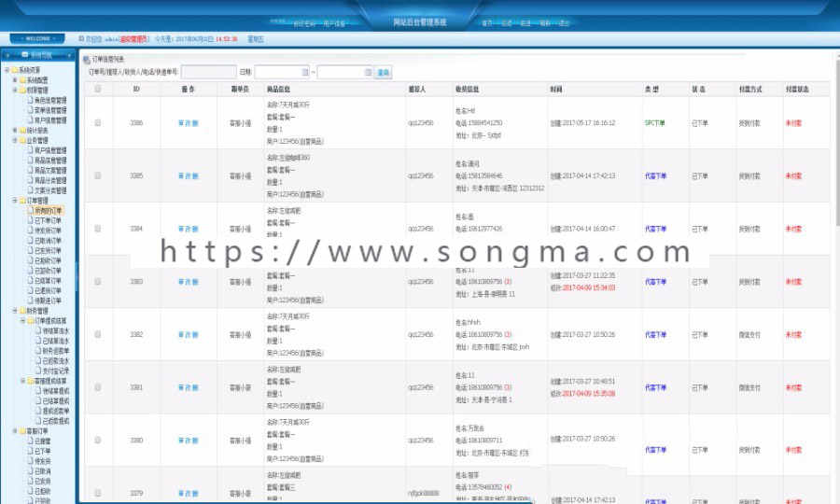
Task: Expand the 统计报表 tree node
Action: (x=15, y=130)
